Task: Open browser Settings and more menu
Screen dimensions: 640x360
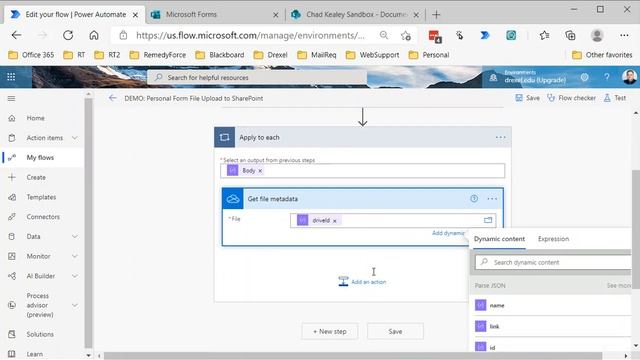Action: tap(624, 35)
